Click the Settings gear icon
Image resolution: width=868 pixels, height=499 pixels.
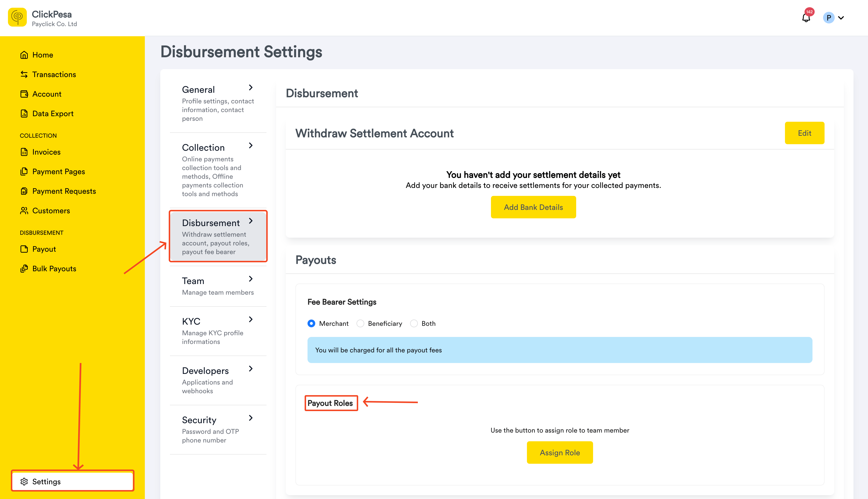pos(24,482)
